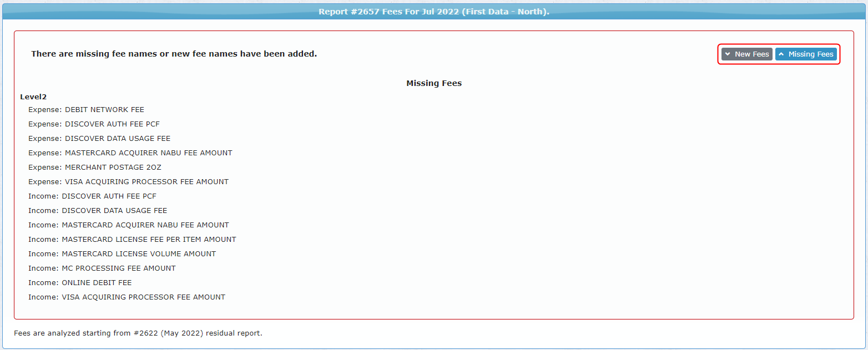Select Expense: DISCOVER AUTH FEE PCF row
The width and height of the screenshot is (868, 350).
[94, 124]
